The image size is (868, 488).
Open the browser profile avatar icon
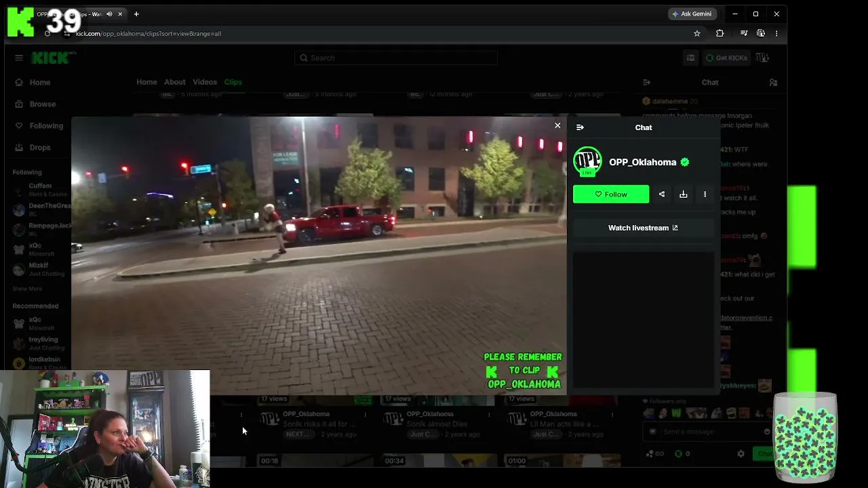[x=761, y=33]
